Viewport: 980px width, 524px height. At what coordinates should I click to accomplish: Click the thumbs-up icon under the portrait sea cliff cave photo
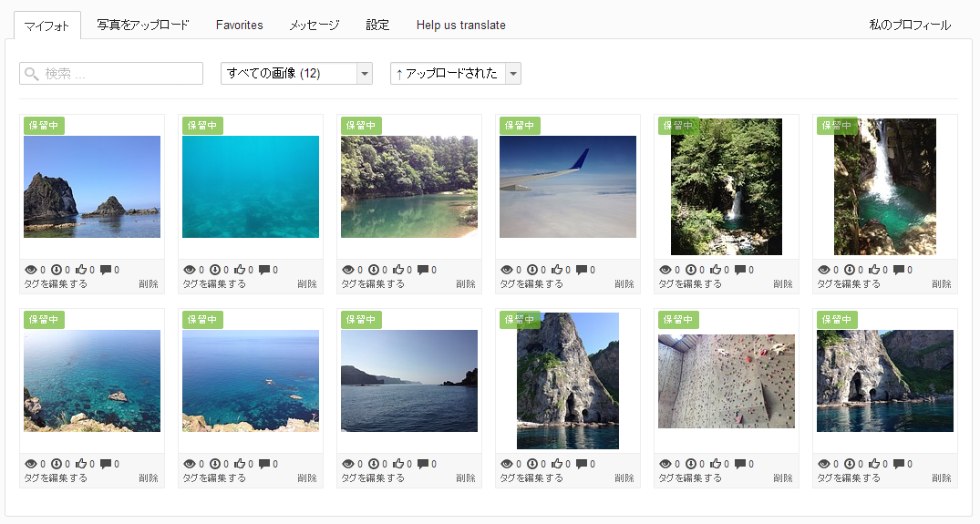coord(558,464)
